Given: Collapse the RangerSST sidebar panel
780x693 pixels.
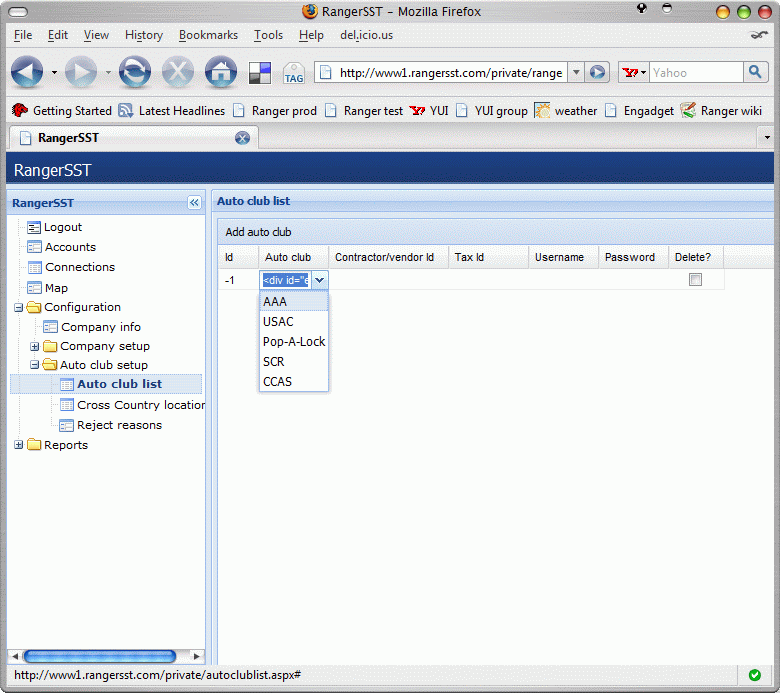Looking at the screenshot, I should point(194,203).
